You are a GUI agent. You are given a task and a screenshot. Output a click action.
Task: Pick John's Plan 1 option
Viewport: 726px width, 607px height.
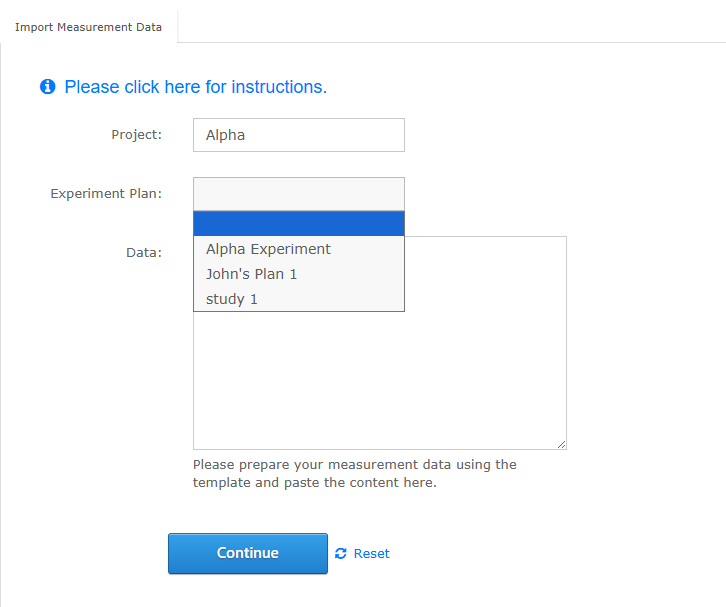(252, 274)
